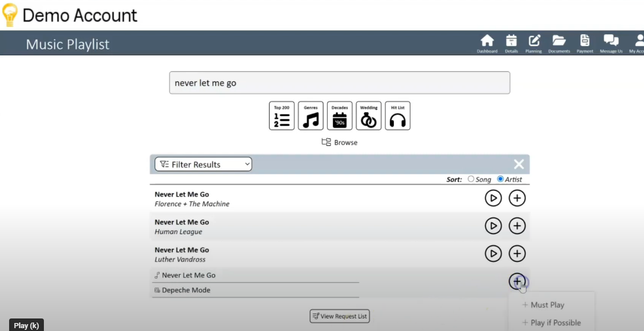Screen dimensions: 644x331
Task: Click the lightbulb logo
Action: (x=10, y=15)
